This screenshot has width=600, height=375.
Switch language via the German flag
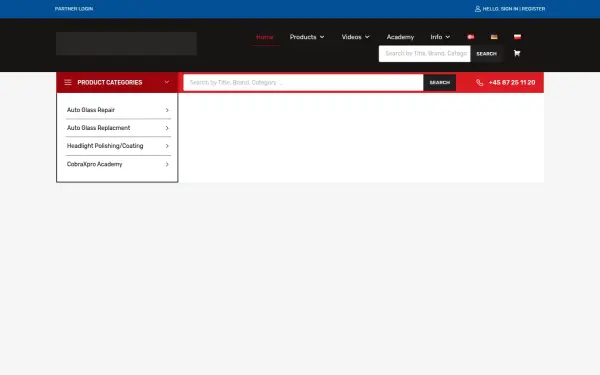point(494,37)
